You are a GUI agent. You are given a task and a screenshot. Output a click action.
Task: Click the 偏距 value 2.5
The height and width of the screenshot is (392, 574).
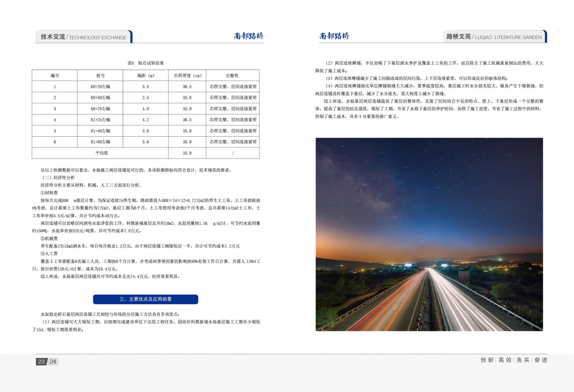145,97
